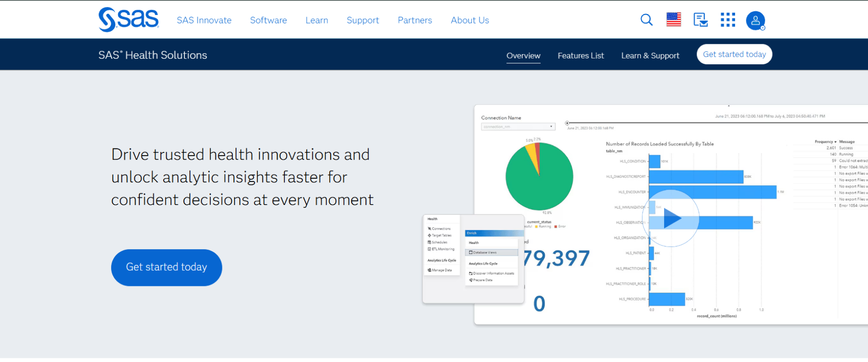Open the Software menu
This screenshot has width=868, height=362.
[x=269, y=20]
